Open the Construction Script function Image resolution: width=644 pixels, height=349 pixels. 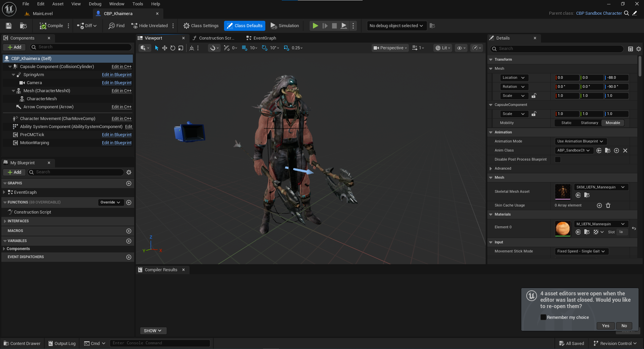click(x=33, y=212)
